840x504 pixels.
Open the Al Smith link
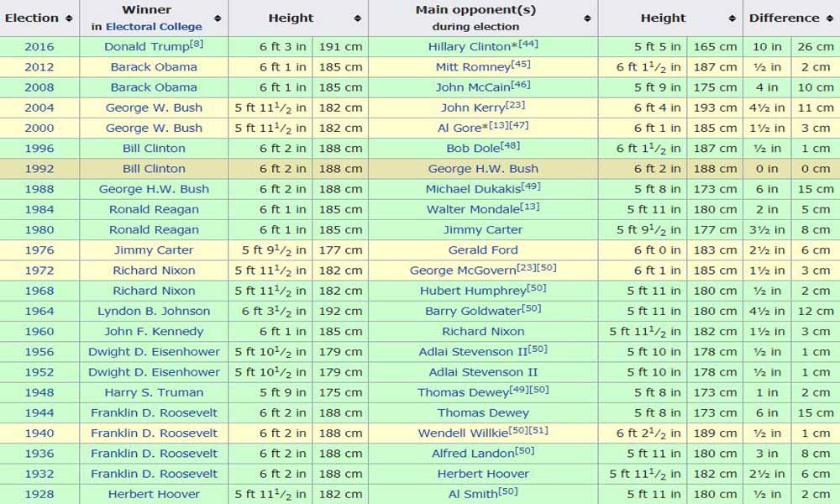click(473, 495)
